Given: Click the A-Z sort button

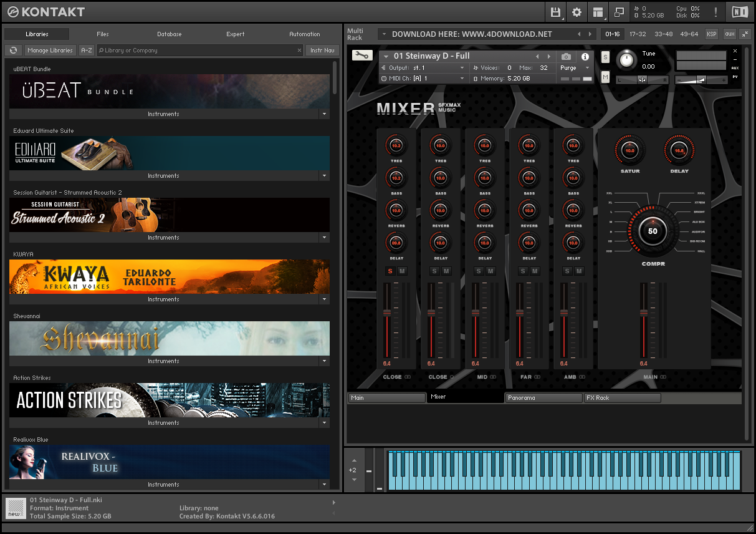Looking at the screenshot, I should (x=87, y=51).
